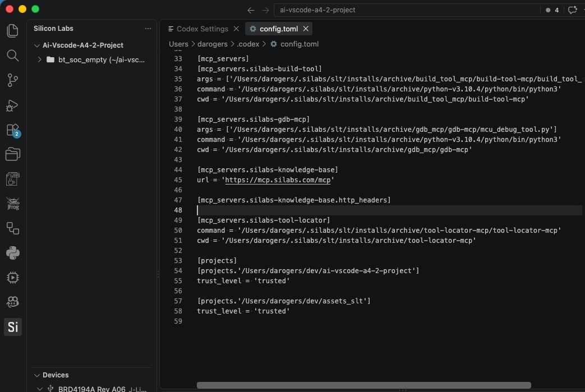Click trust_level = 'trusted' on line 55

[243, 281]
